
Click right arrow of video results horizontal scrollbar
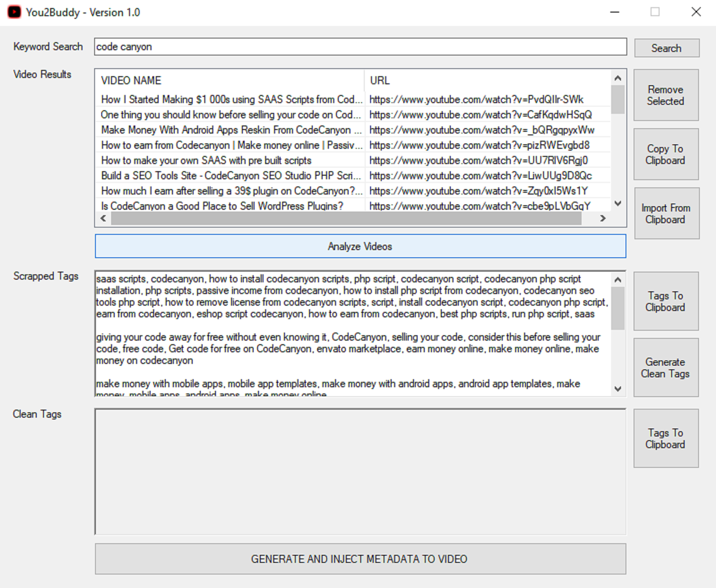[603, 218]
